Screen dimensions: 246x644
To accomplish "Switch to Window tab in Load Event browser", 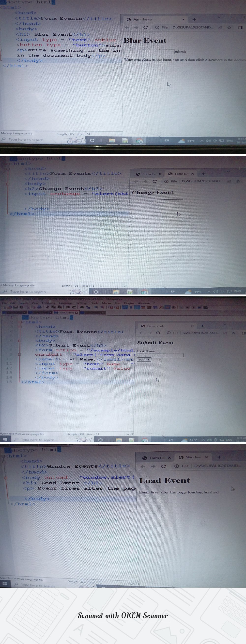I will [193, 457].
